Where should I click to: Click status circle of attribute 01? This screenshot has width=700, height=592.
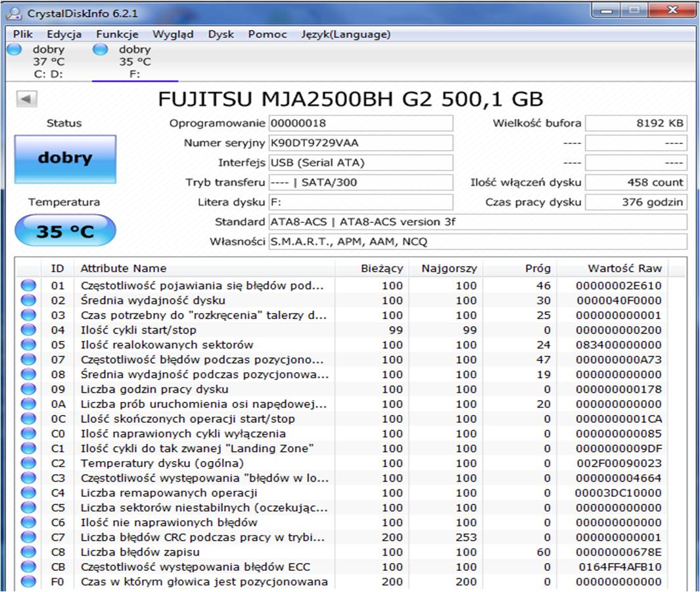pos(28,285)
